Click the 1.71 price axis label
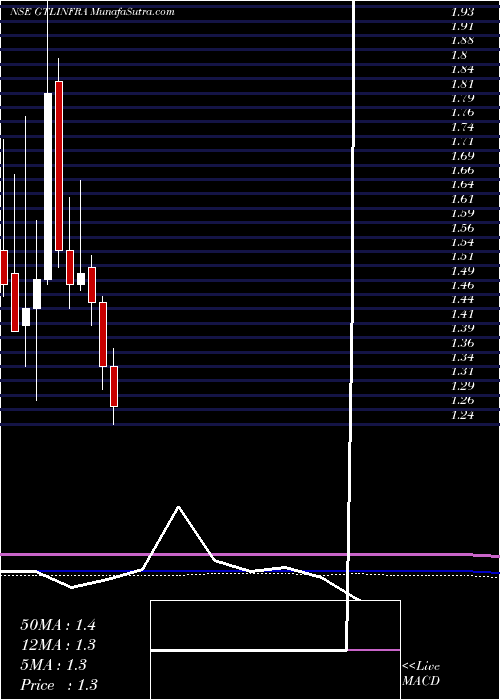 (463, 142)
